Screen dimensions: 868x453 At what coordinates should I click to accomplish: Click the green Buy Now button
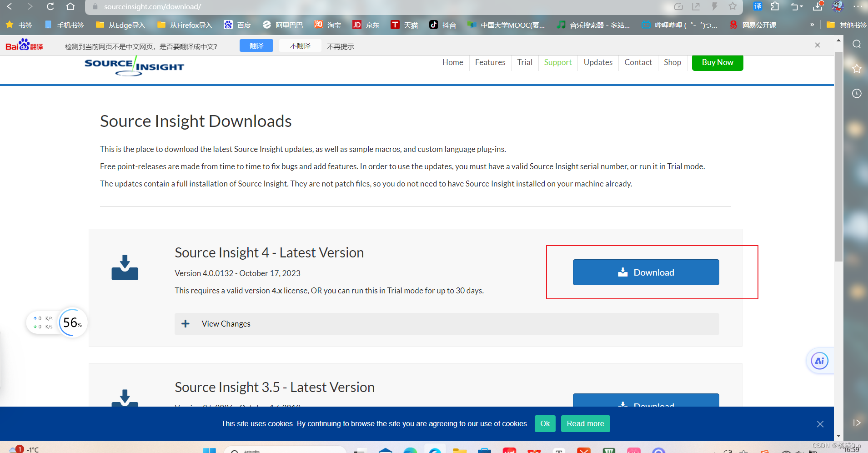pos(717,63)
